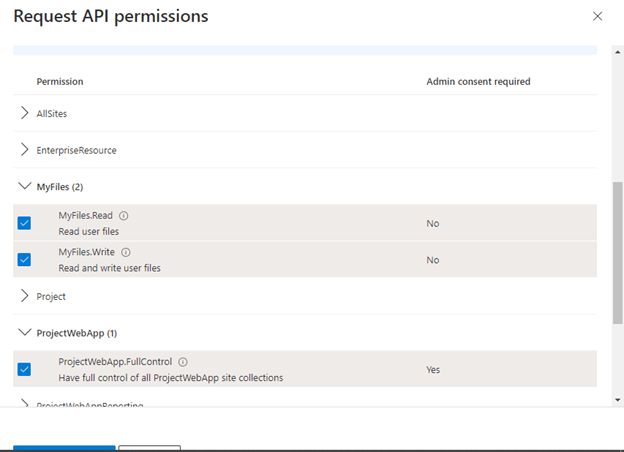The image size is (624, 452).
Task: Show info for MyFiles.Read permission
Action: pos(124,216)
